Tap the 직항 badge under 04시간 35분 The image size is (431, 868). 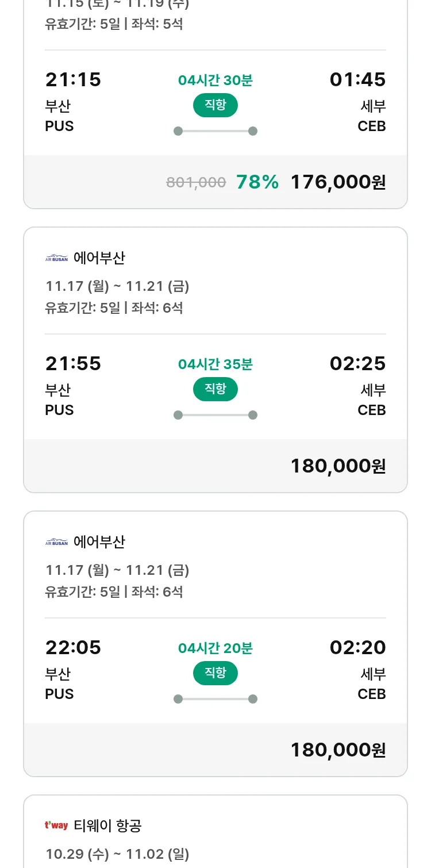coord(215,389)
